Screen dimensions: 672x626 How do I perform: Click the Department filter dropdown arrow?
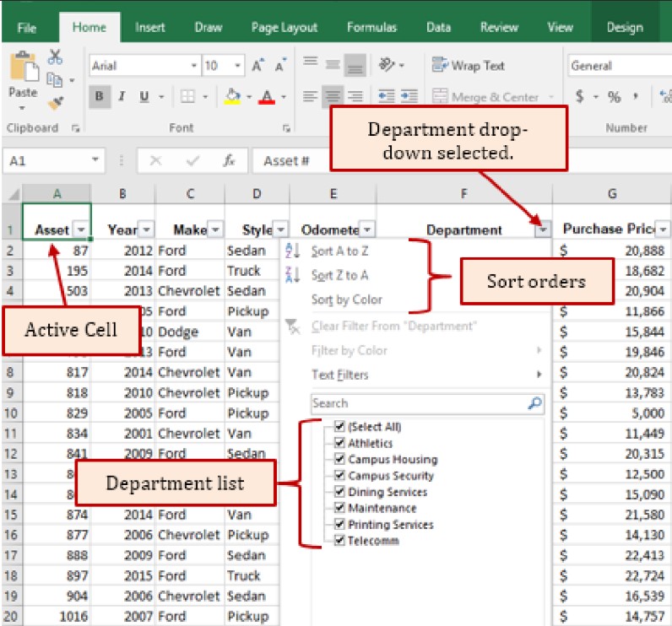tap(543, 230)
